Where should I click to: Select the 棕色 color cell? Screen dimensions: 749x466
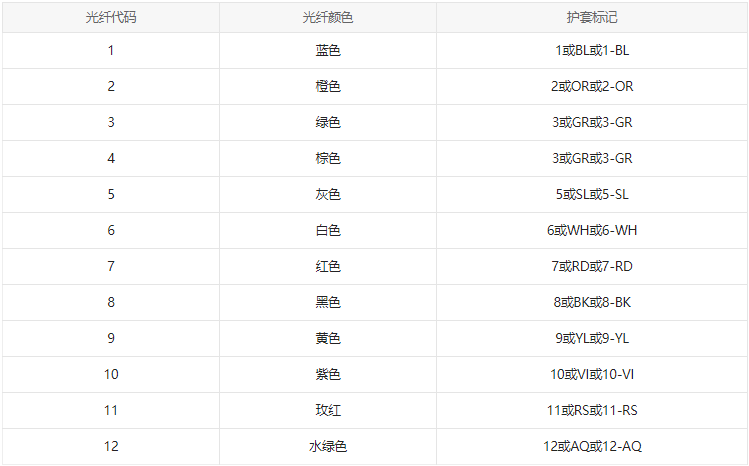pos(328,158)
